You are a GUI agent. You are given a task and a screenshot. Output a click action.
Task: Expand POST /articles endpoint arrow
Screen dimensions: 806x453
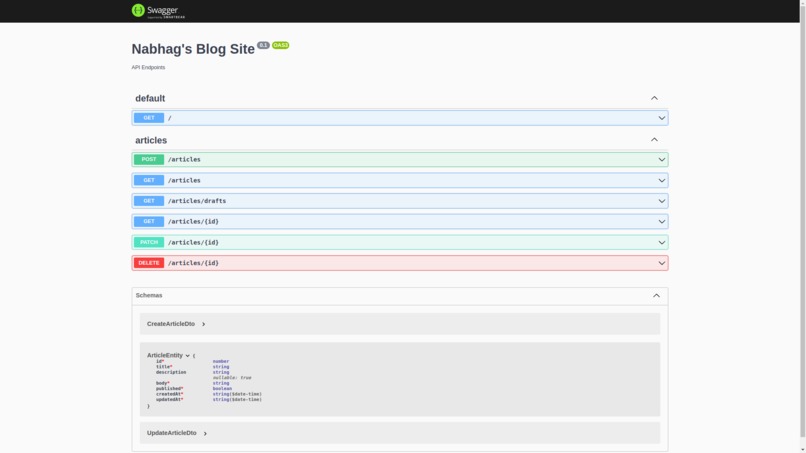coord(662,160)
